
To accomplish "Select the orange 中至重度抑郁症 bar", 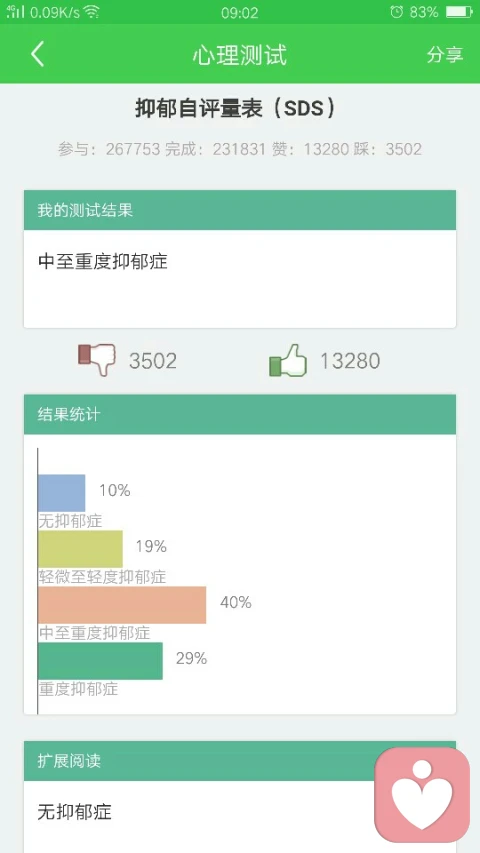I will 122,605.
